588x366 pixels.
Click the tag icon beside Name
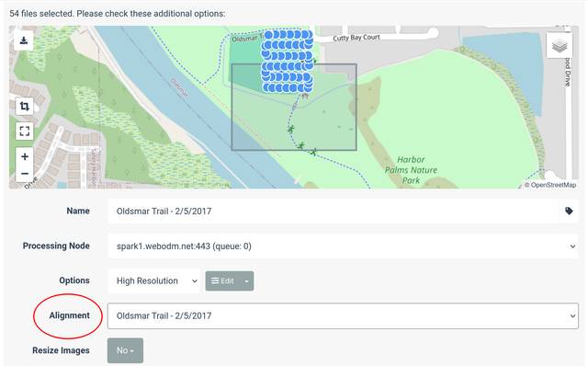tap(569, 211)
